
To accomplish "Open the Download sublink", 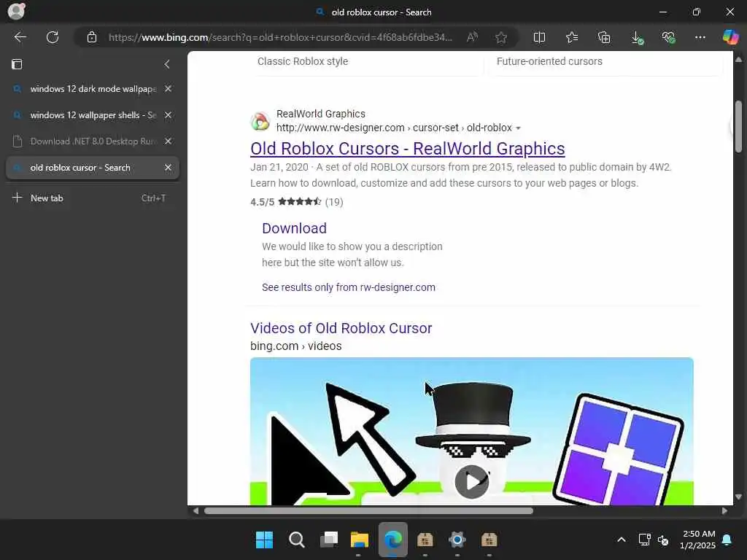I will 294,228.
